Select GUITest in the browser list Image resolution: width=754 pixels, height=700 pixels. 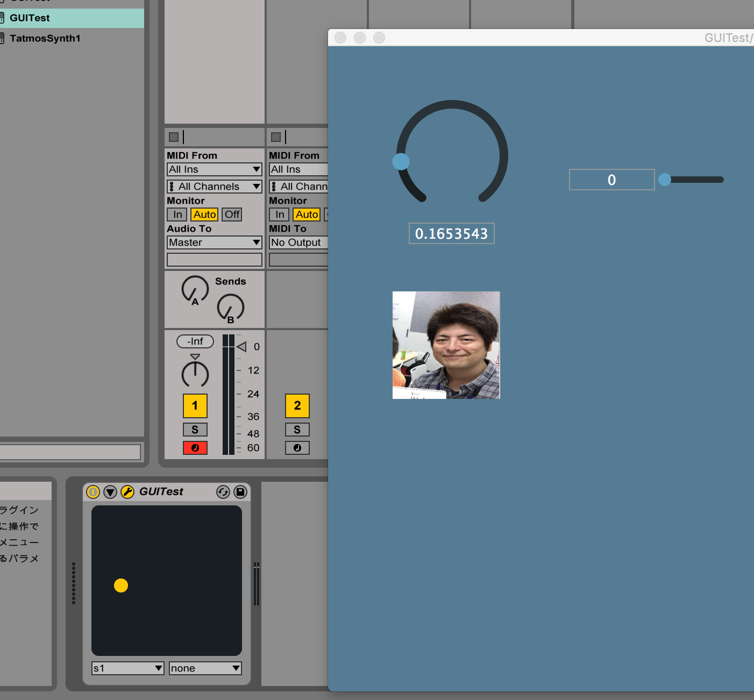pos(30,18)
